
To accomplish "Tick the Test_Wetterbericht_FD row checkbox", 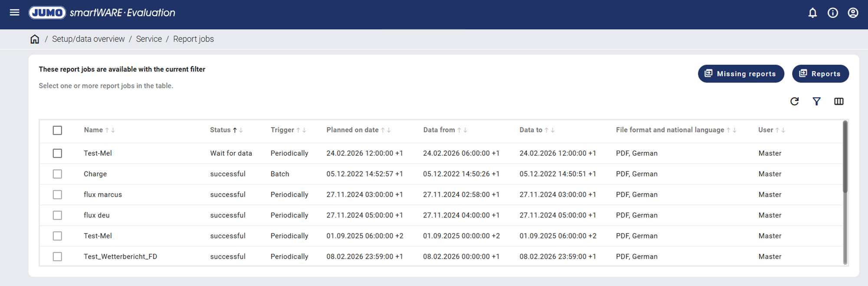I will [57, 257].
